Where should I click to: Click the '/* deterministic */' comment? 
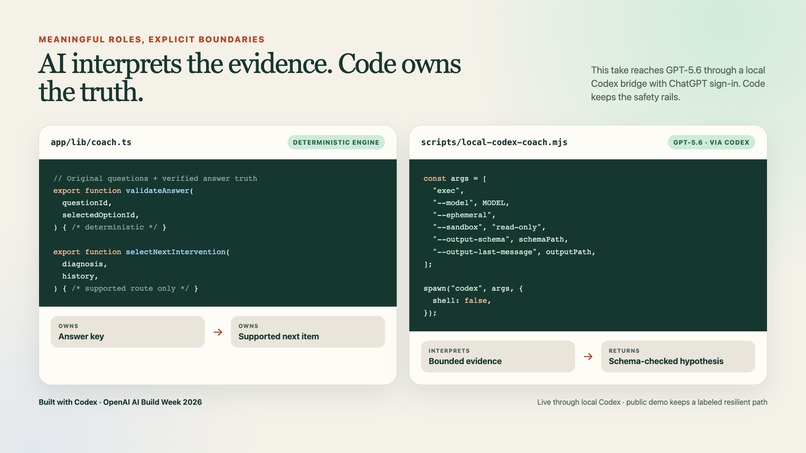point(114,227)
